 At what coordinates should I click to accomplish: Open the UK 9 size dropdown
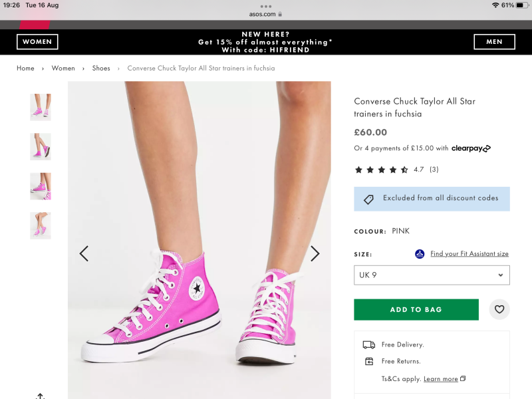pos(431,275)
